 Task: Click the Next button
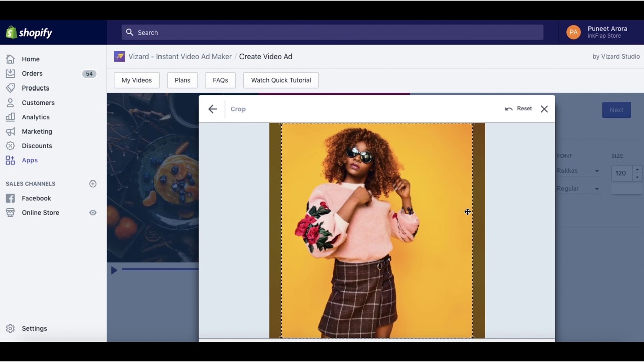[x=616, y=110]
